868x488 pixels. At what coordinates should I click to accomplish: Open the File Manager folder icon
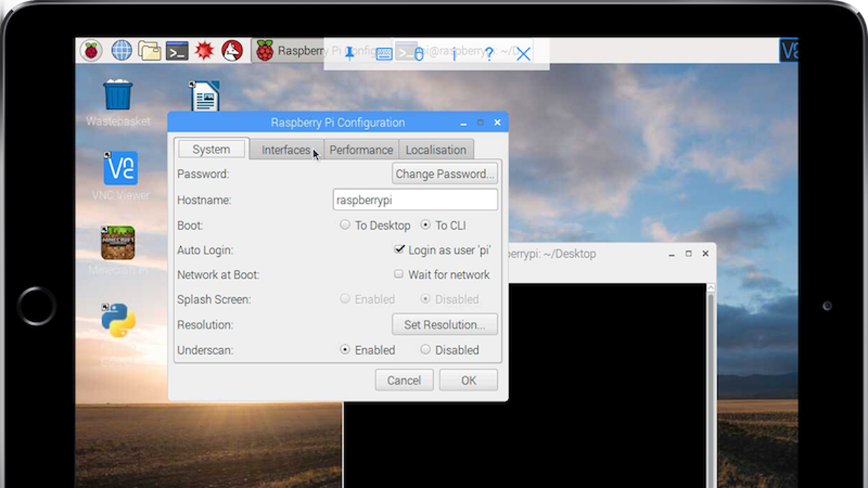(x=149, y=51)
